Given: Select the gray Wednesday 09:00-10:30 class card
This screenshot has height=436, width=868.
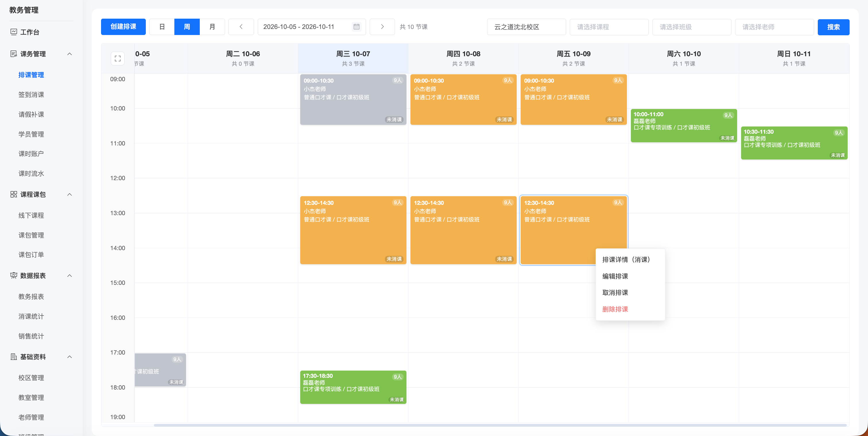Looking at the screenshot, I should tap(353, 100).
